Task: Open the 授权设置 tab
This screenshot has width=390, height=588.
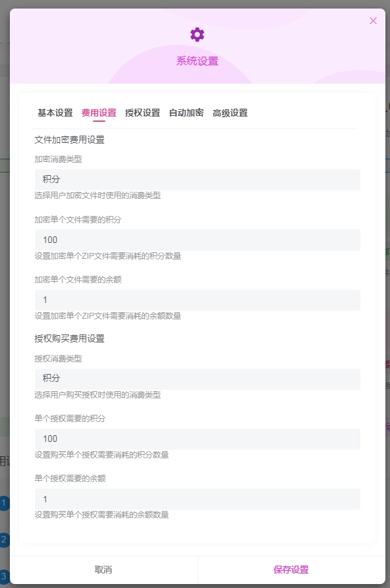Action: tap(143, 113)
